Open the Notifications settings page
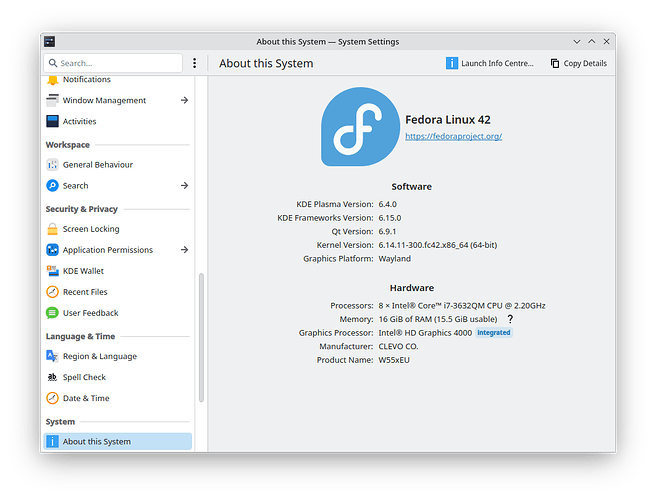The height and width of the screenshot is (500, 656). (118, 80)
